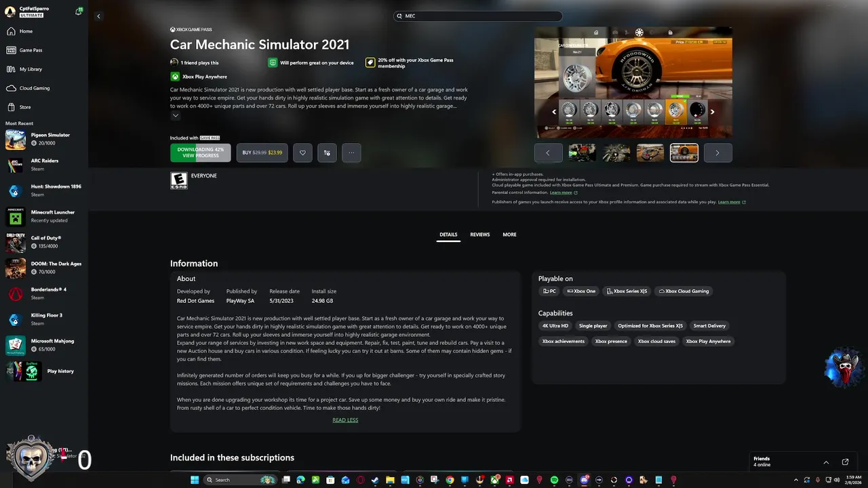868x488 pixels.
Task: Click the Xbox Play Anywhere capability chip
Action: (x=709, y=342)
